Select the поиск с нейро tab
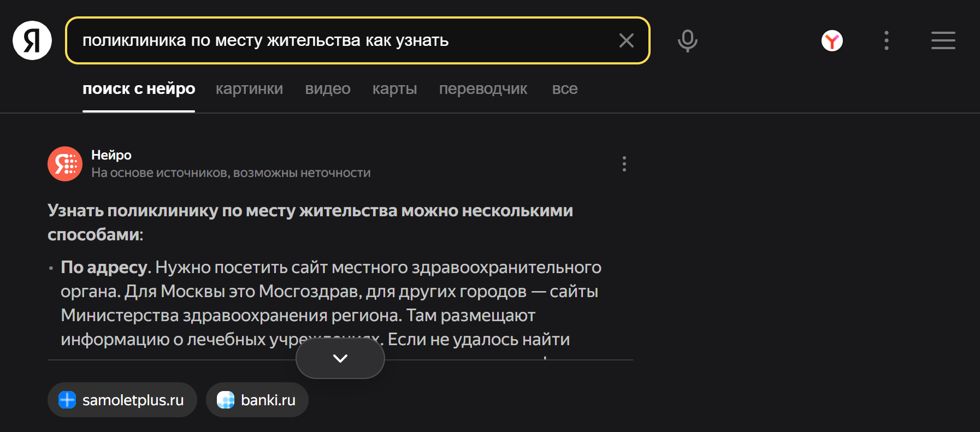980x432 pixels. [139, 88]
